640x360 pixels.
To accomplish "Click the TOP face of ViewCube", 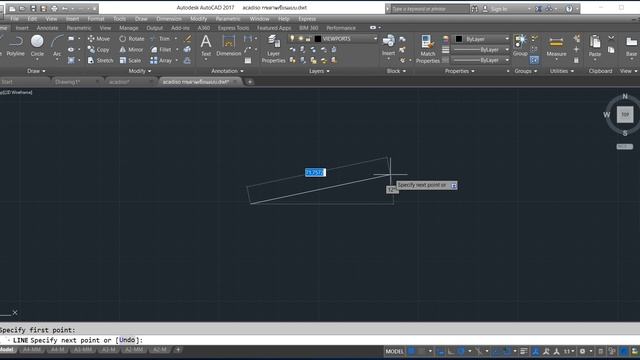I will point(625,115).
